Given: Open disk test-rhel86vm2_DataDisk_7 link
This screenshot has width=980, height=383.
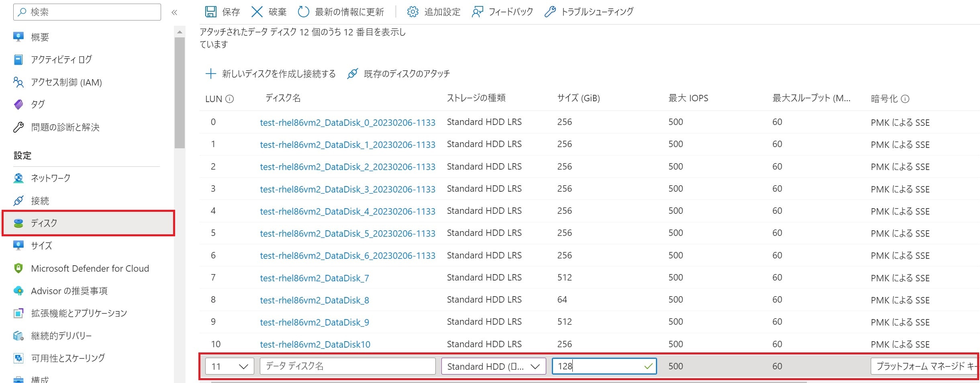Looking at the screenshot, I should (314, 278).
